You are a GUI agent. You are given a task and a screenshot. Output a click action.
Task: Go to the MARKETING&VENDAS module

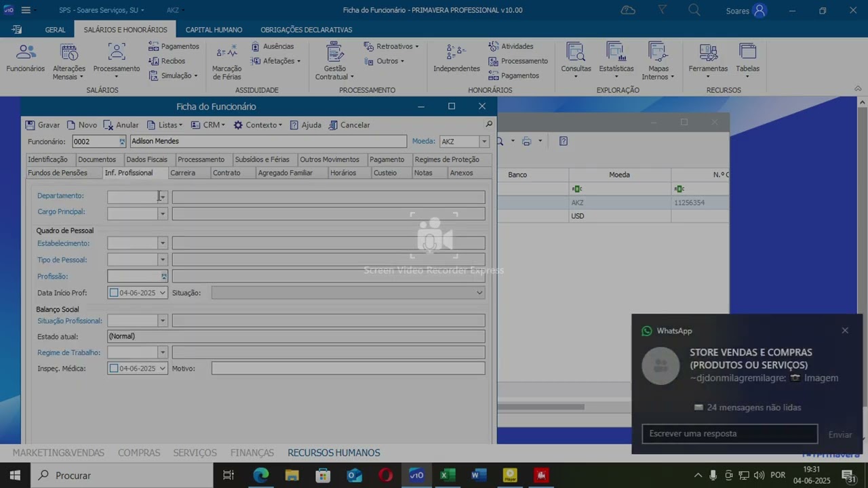coord(58,453)
